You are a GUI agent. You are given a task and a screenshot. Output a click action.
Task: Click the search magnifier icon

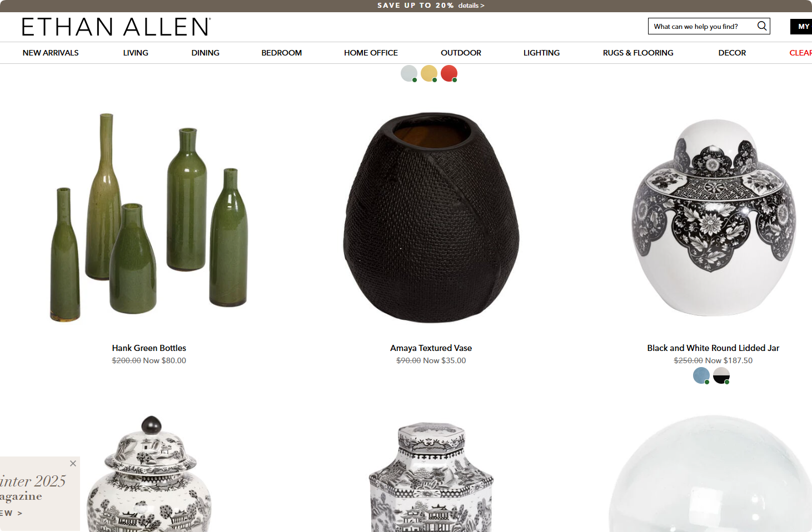(762, 26)
